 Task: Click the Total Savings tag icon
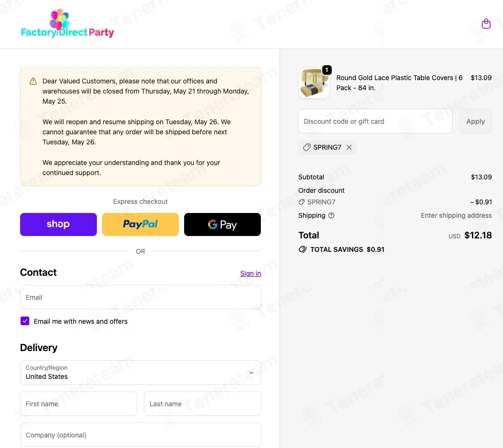point(303,249)
